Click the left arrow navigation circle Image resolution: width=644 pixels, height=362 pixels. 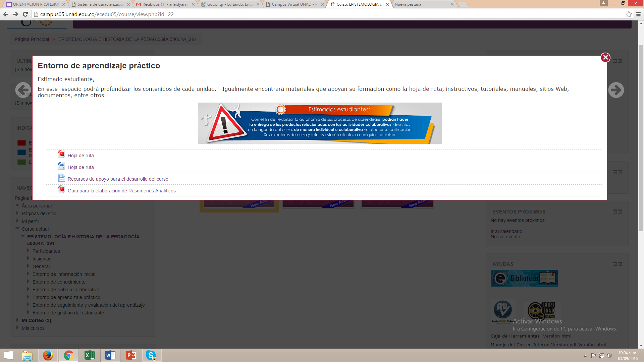pos(23,90)
